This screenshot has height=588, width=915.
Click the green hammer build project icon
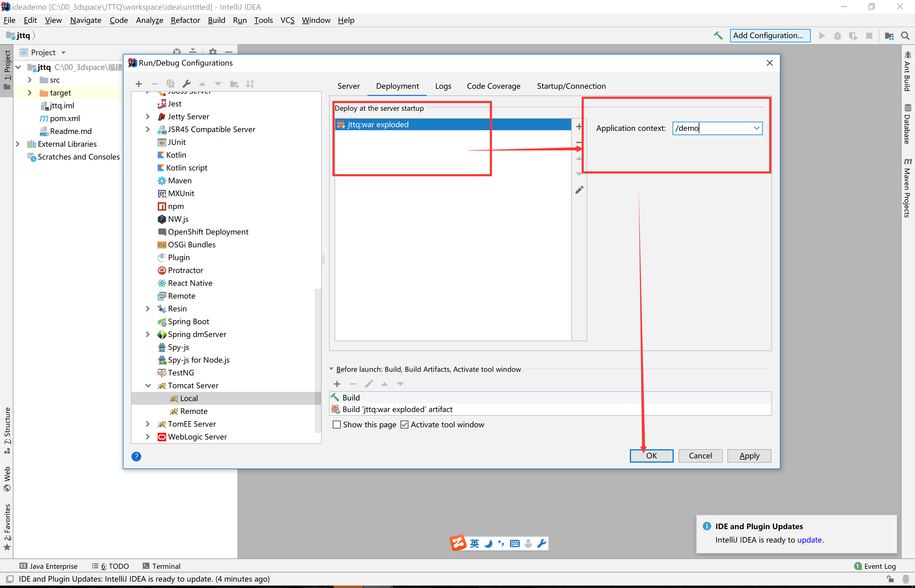point(718,35)
